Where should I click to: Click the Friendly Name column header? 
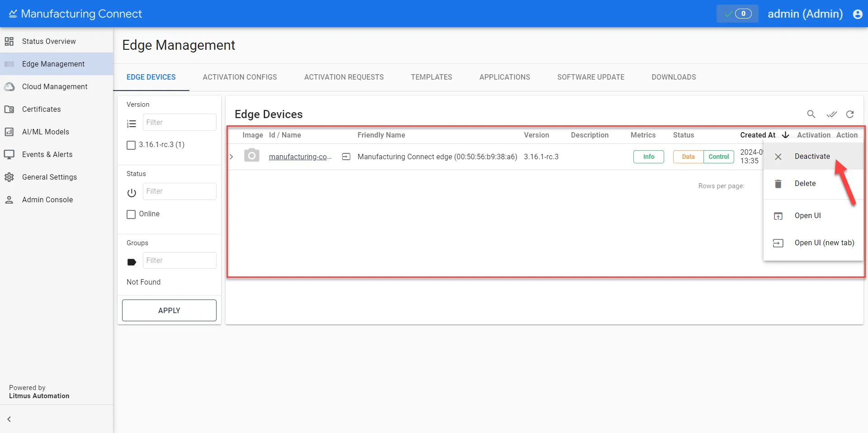point(381,135)
